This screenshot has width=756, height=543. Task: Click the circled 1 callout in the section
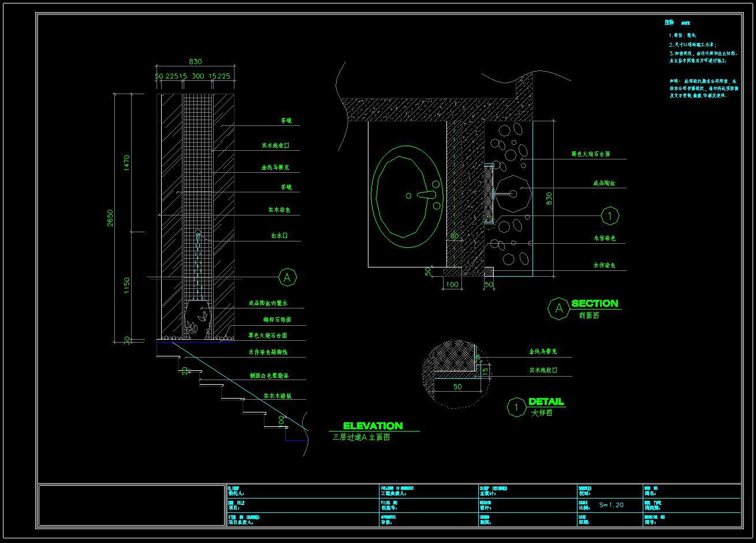pos(610,216)
